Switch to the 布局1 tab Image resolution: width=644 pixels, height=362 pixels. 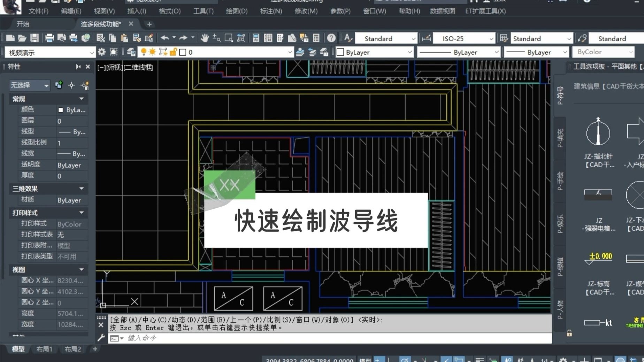[x=44, y=349]
